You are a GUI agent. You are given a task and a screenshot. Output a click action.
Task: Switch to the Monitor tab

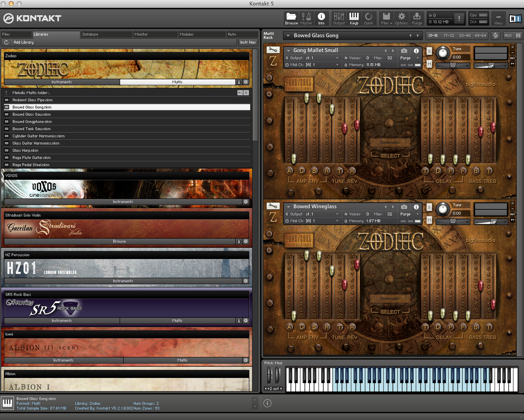[155, 34]
